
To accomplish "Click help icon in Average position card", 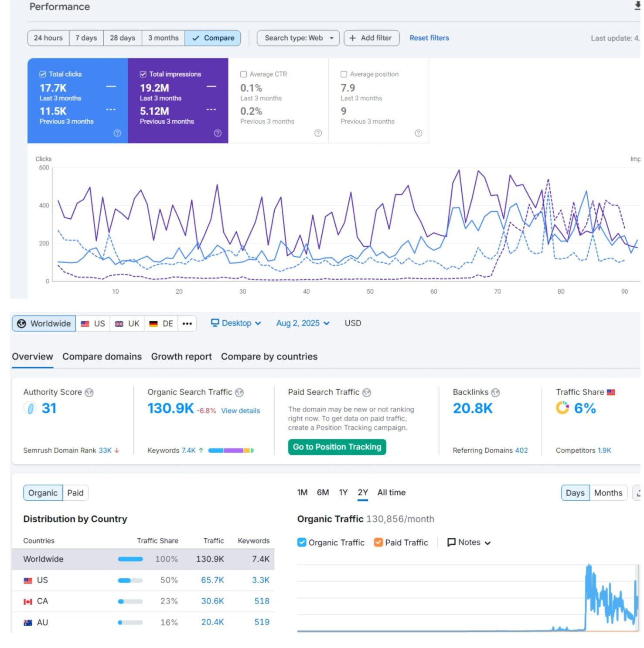I will pos(418,133).
